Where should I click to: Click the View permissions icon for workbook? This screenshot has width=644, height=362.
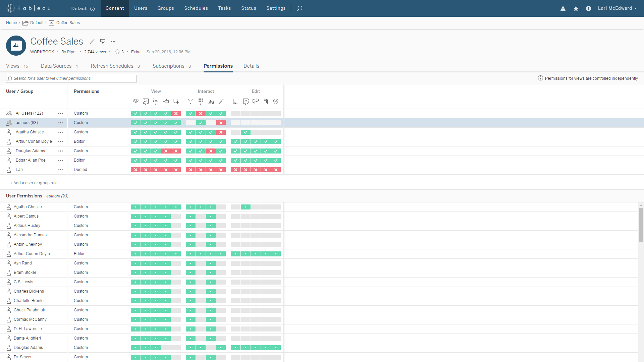pos(136,101)
